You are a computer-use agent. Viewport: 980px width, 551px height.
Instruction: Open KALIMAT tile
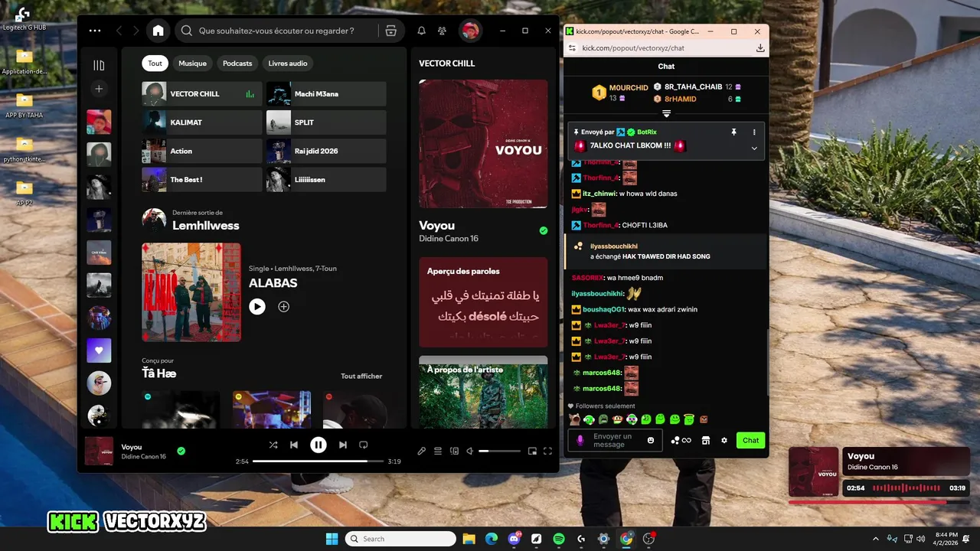pos(202,122)
